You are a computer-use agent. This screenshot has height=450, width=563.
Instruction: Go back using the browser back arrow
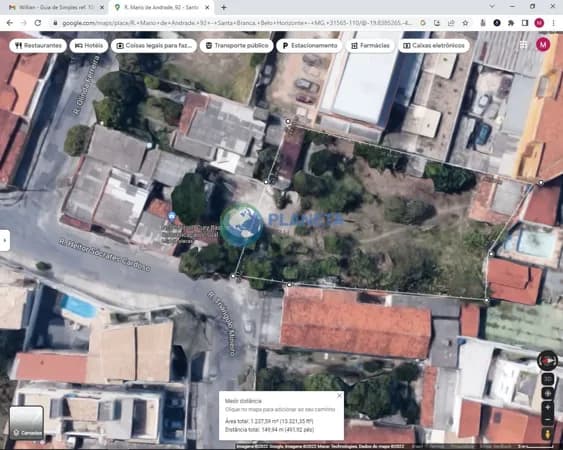point(10,23)
